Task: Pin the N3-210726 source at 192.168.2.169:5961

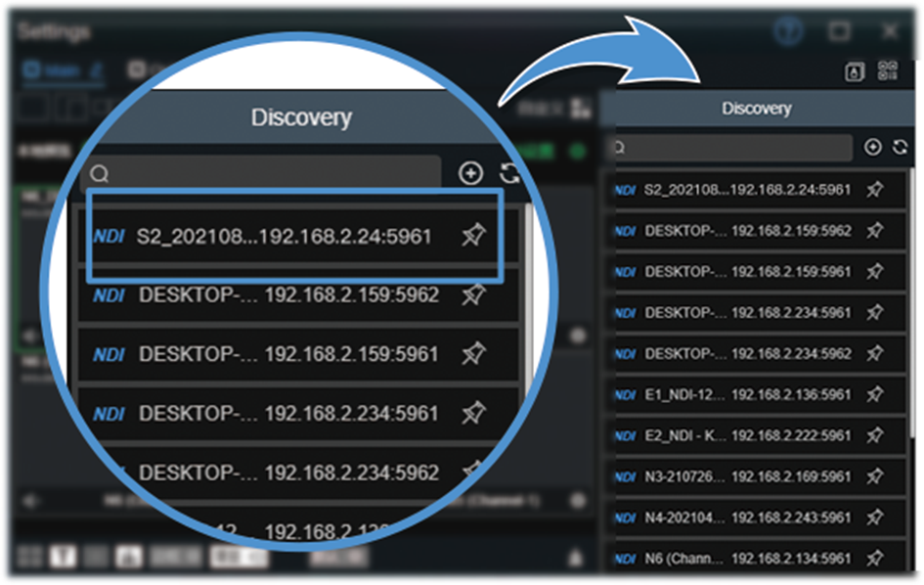Action: point(875,475)
